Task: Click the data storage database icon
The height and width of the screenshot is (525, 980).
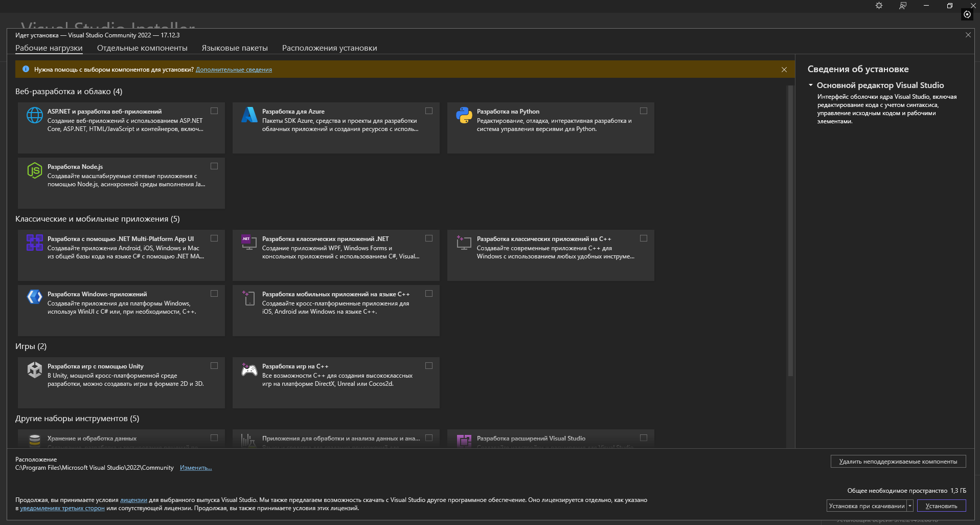Action: (35, 441)
